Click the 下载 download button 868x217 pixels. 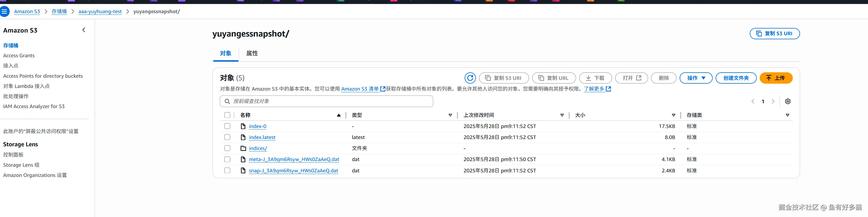[596, 78]
